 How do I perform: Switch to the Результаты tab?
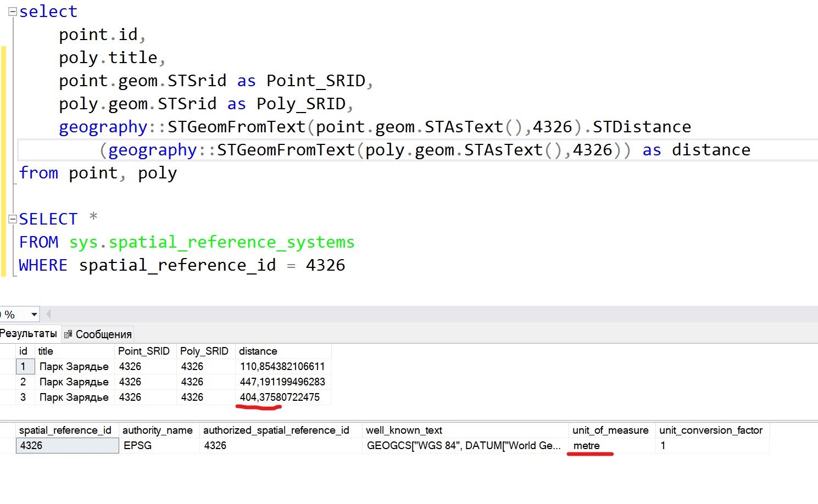click(x=29, y=333)
